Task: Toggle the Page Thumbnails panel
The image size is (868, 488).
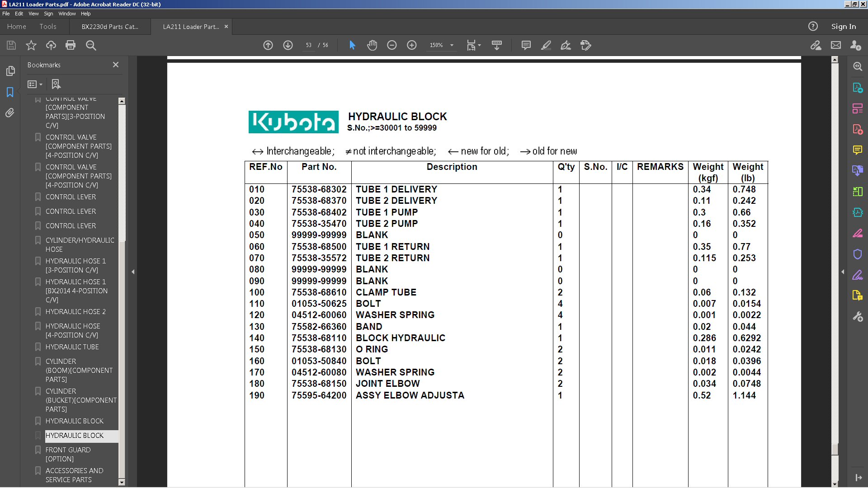Action: pos(10,71)
